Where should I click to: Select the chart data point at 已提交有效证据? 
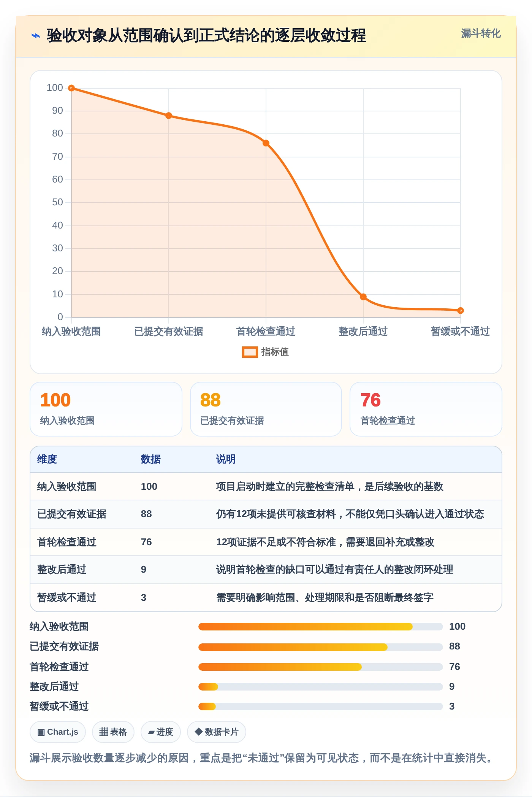[169, 116]
